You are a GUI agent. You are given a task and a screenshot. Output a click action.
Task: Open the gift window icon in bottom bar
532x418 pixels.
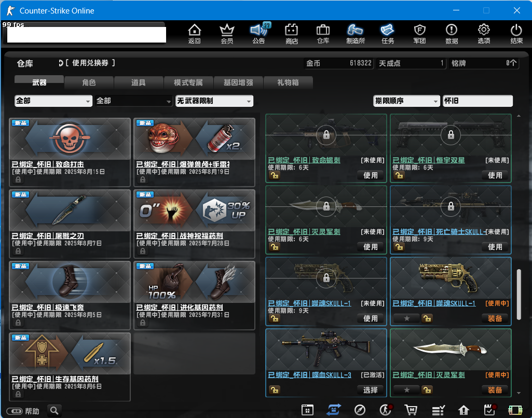point(307,410)
